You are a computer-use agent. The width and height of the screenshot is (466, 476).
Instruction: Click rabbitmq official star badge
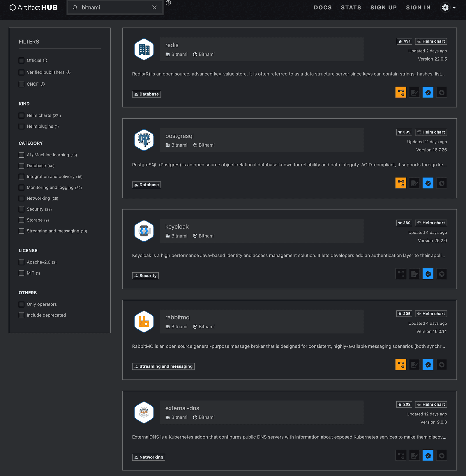(442, 365)
